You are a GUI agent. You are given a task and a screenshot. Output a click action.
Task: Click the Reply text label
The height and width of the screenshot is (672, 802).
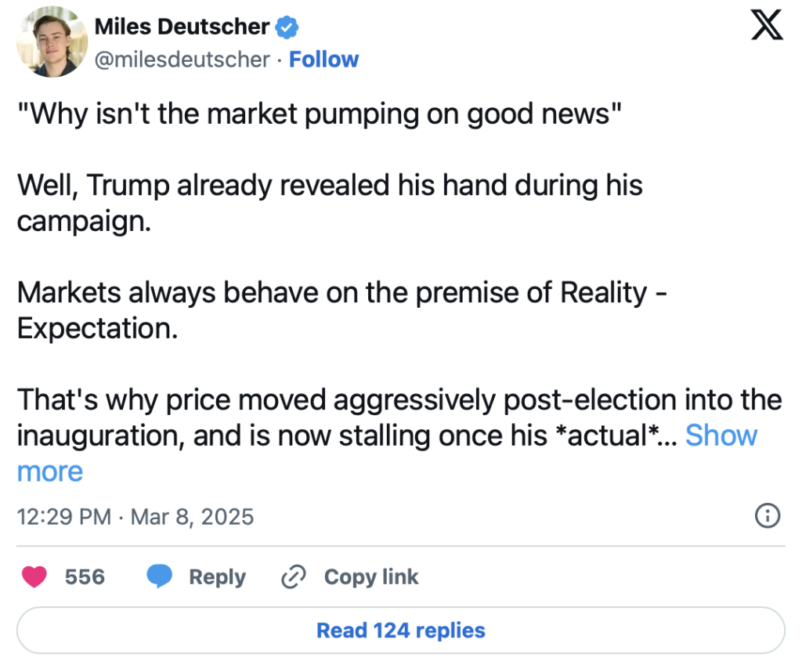(x=217, y=577)
